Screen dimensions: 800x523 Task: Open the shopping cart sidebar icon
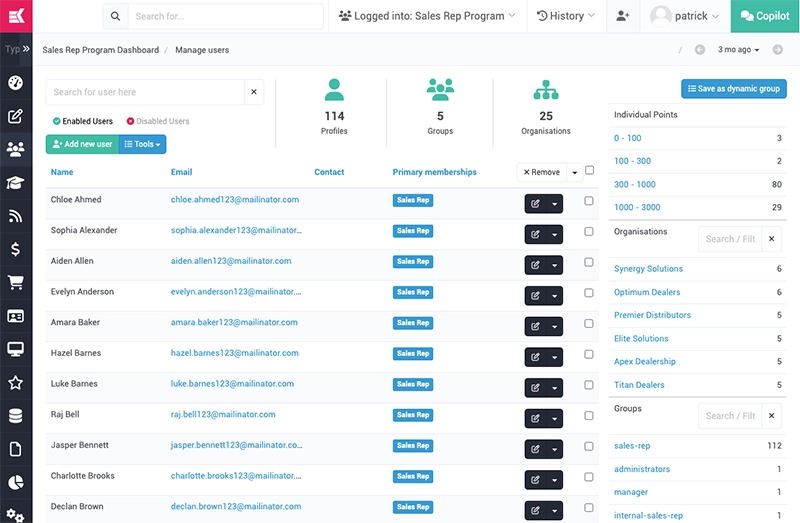pyautogui.click(x=15, y=283)
